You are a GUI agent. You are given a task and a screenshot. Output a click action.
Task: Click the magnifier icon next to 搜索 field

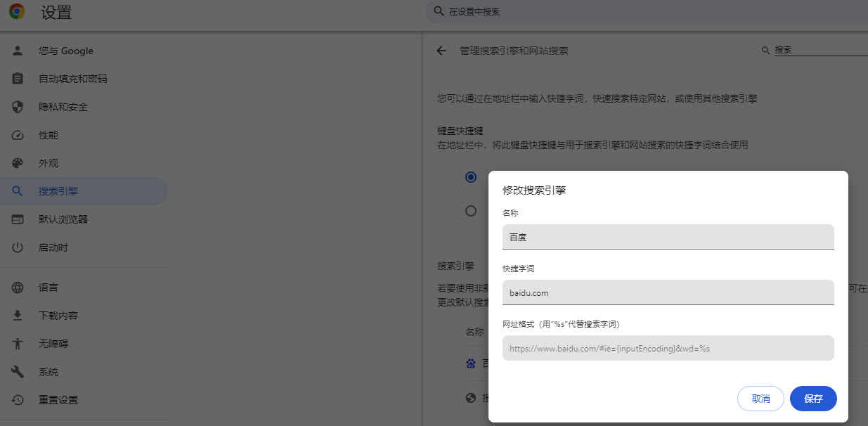pyautogui.click(x=766, y=51)
